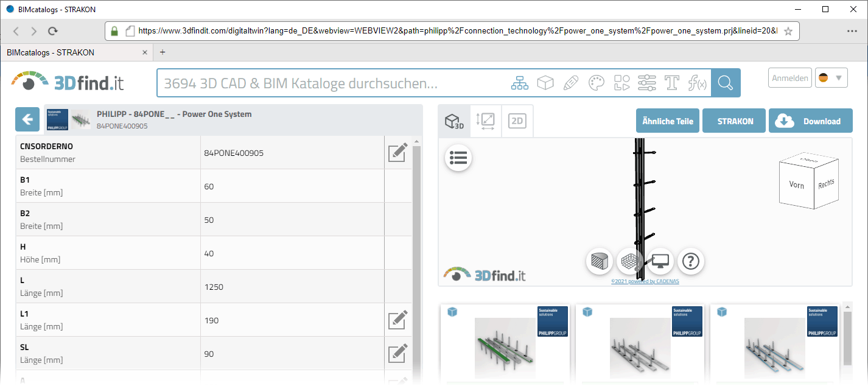Open the powered by CADENAS link
The width and height of the screenshot is (868, 386).
(x=645, y=281)
